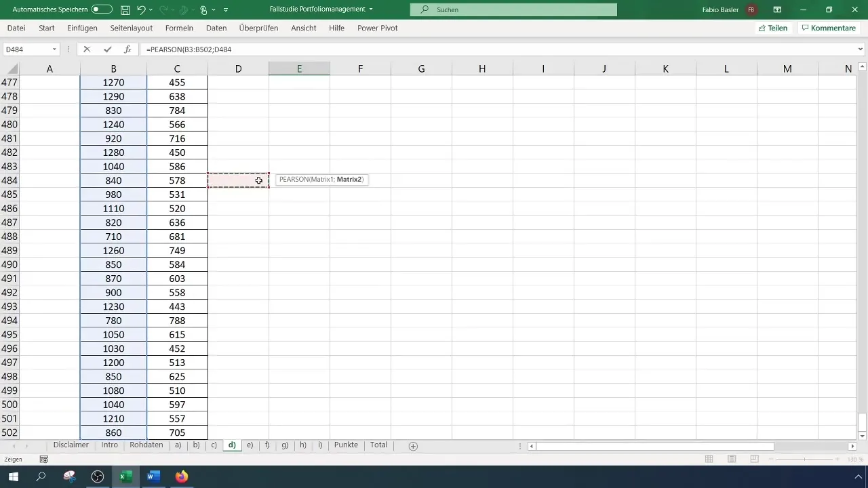
Task: Switch to the Disclaimer sheet tab
Action: click(71, 445)
